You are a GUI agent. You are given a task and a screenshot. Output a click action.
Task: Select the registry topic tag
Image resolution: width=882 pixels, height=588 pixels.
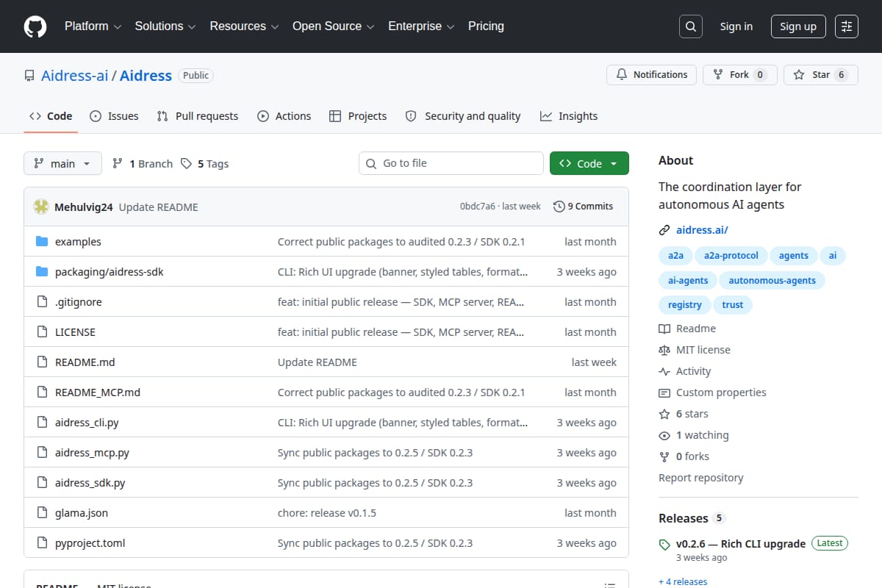[x=684, y=304]
